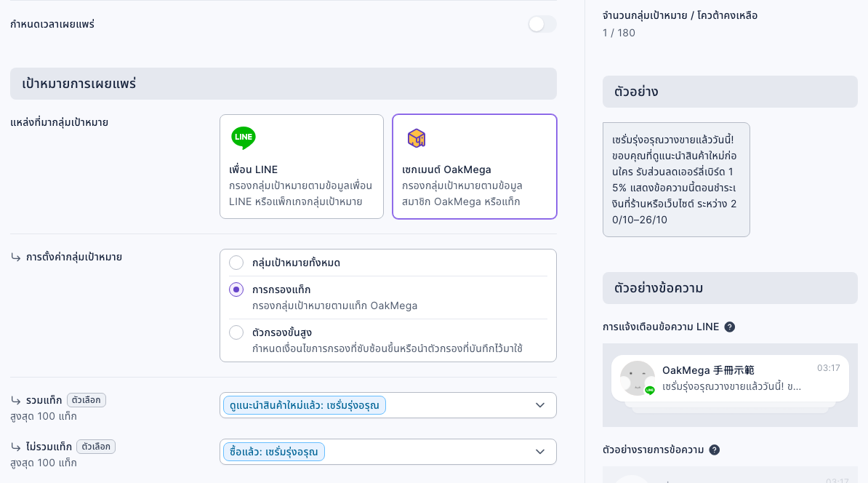Screen dimensions: 868x483
Task: Click the ตัวอย่าง section header
Action: tap(730, 92)
